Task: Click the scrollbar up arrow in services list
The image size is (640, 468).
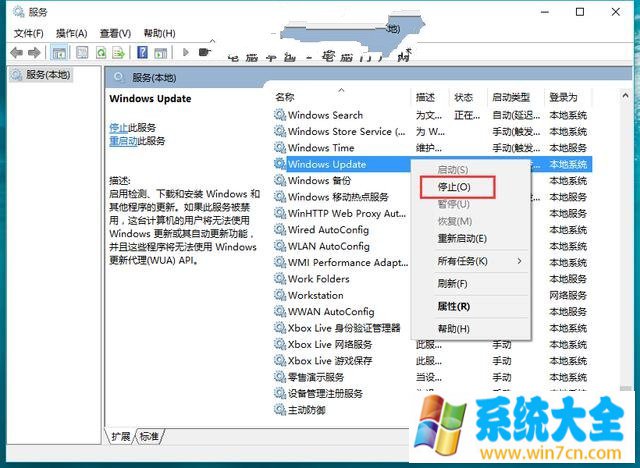Action: tap(625, 96)
